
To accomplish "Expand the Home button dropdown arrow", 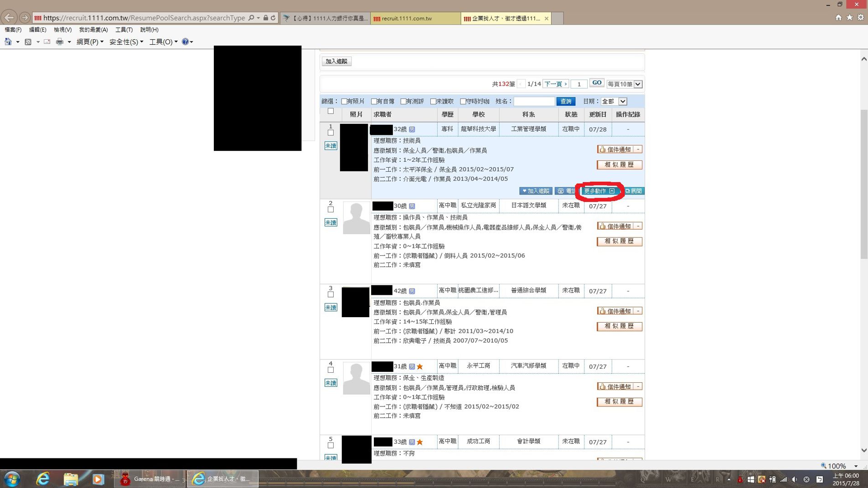I will click(17, 42).
